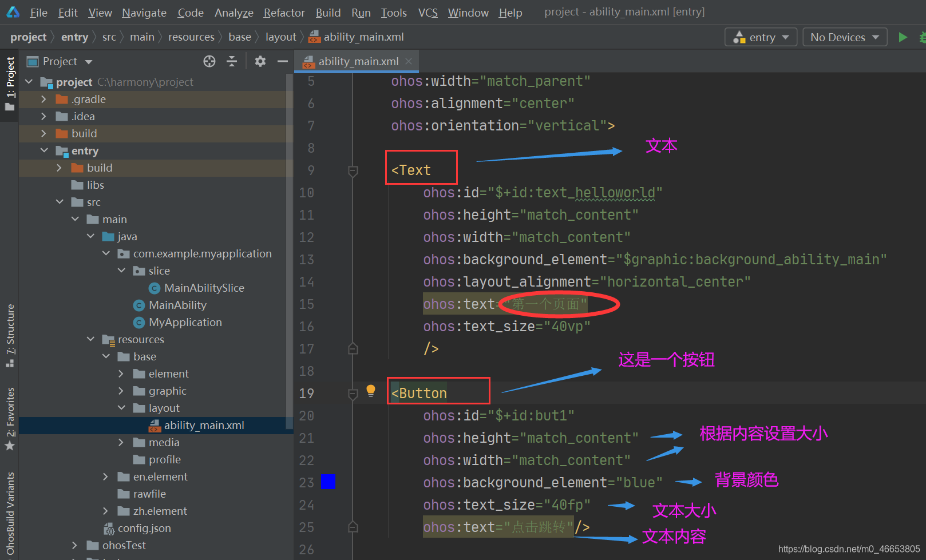Expand the .gradle folder
This screenshot has height=560, width=926.
tap(43, 99)
